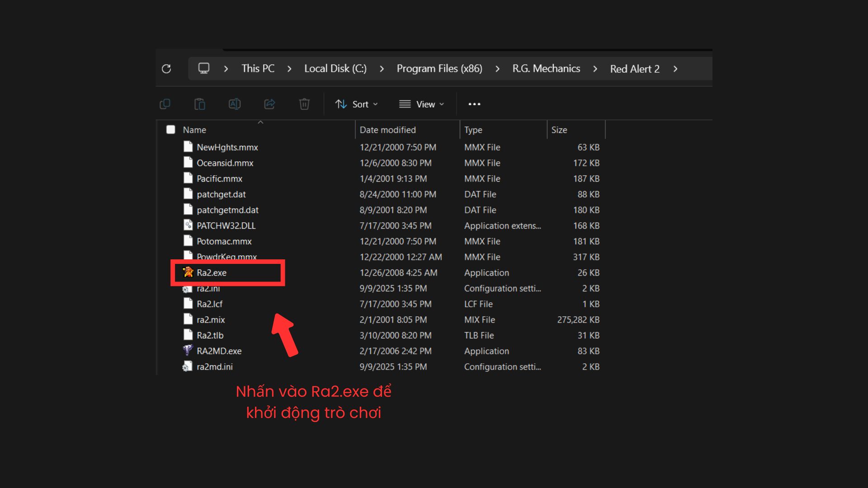The height and width of the screenshot is (488, 868).
Task: Select the RA2MD.exe application icon
Action: point(188,351)
